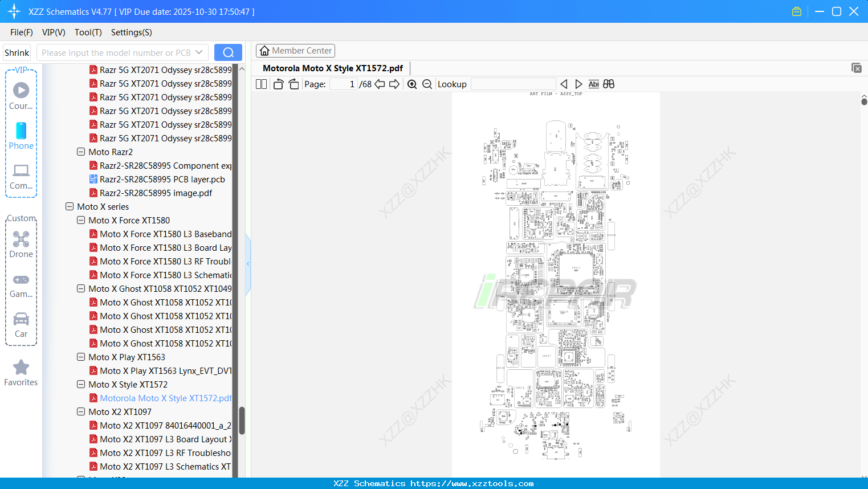This screenshot has height=489, width=868.
Task: Zoom into the schematic with magnifier plus
Action: (x=411, y=84)
